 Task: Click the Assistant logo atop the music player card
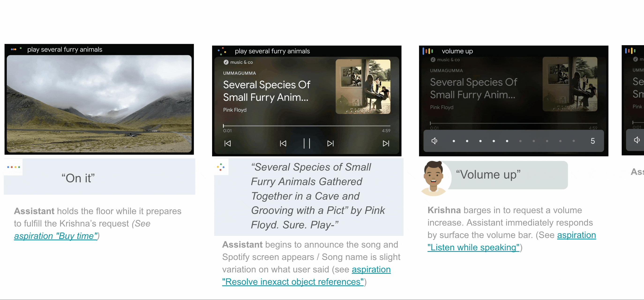pos(222,51)
